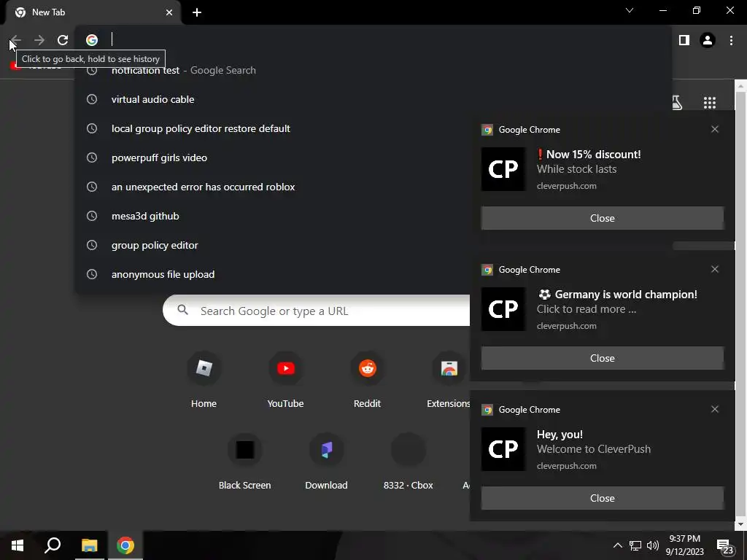Open the tab search dropdown arrow

pyautogui.click(x=630, y=10)
